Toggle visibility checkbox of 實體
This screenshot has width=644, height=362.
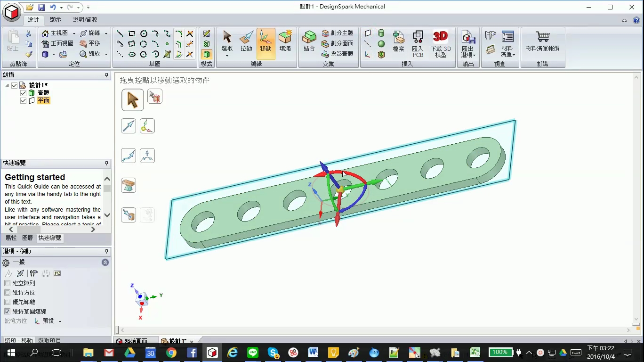[23, 93]
